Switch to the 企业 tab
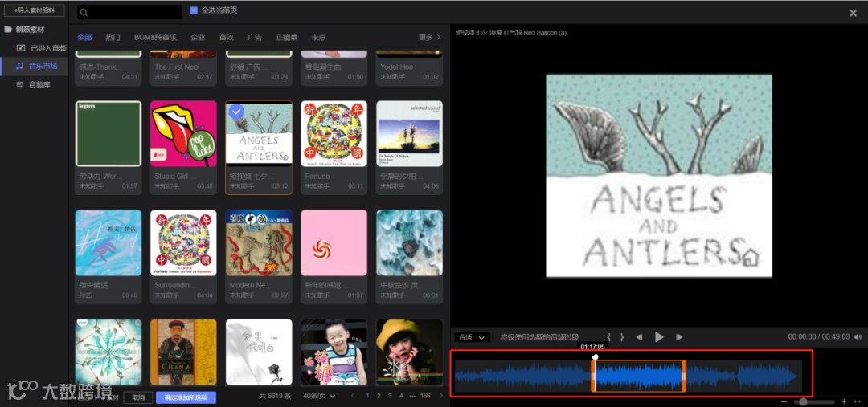The height and width of the screenshot is (407, 868). click(x=198, y=37)
